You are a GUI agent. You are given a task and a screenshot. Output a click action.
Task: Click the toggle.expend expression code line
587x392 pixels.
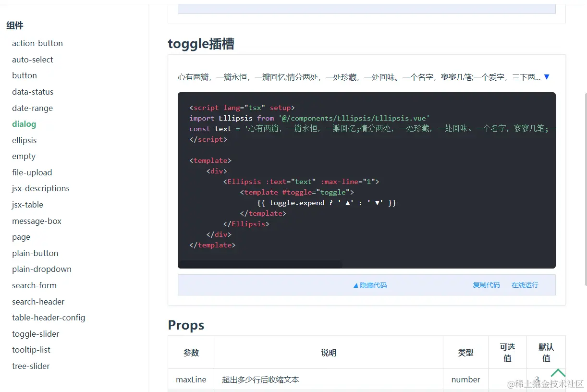click(x=327, y=203)
